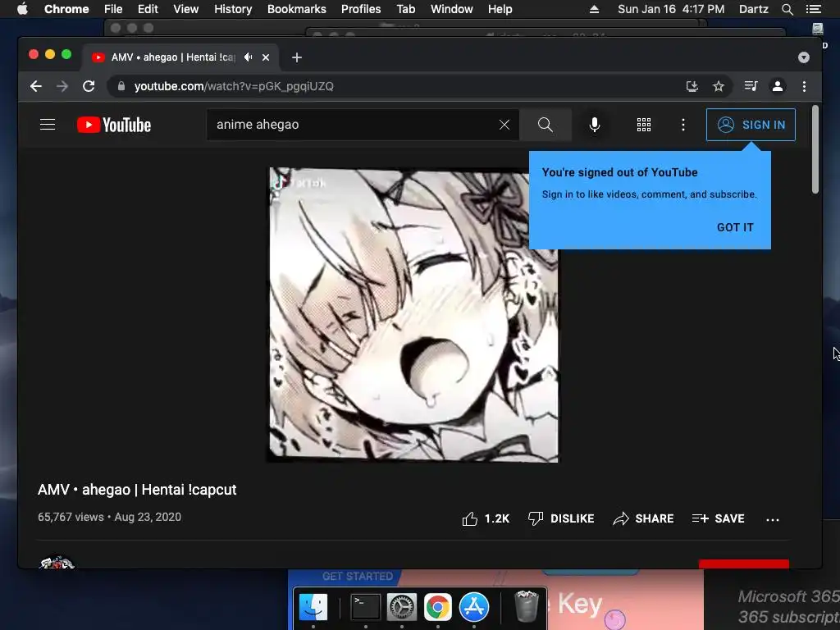The height and width of the screenshot is (630, 840).
Task: Reload the page
Action: pos(89,86)
